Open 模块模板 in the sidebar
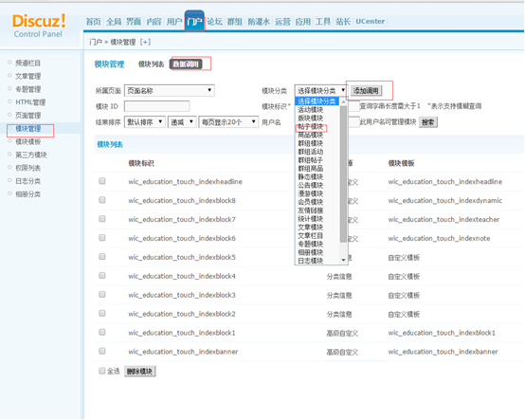 (x=28, y=141)
